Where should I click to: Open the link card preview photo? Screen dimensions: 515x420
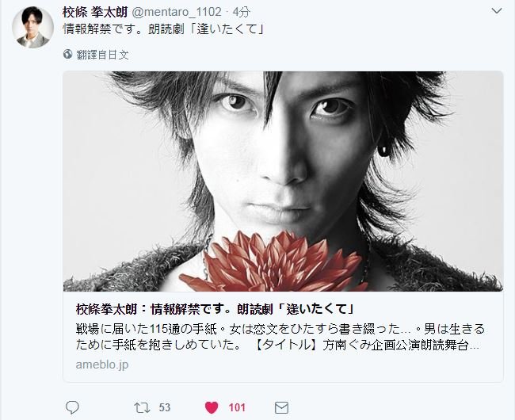pos(283,181)
